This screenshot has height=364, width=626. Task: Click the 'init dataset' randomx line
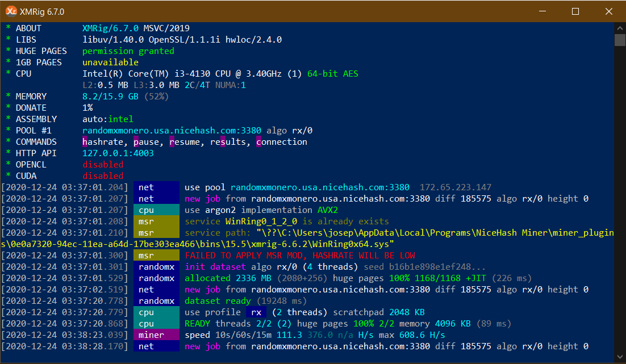pyautogui.click(x=335, y=267)
